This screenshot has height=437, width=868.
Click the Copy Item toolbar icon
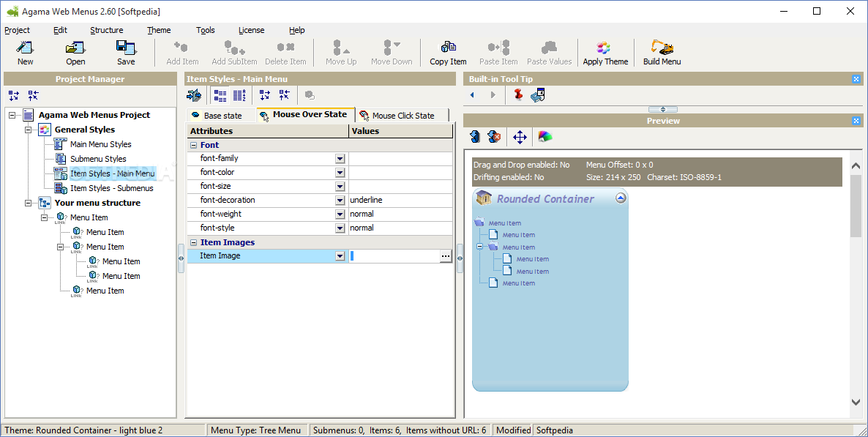448,48
